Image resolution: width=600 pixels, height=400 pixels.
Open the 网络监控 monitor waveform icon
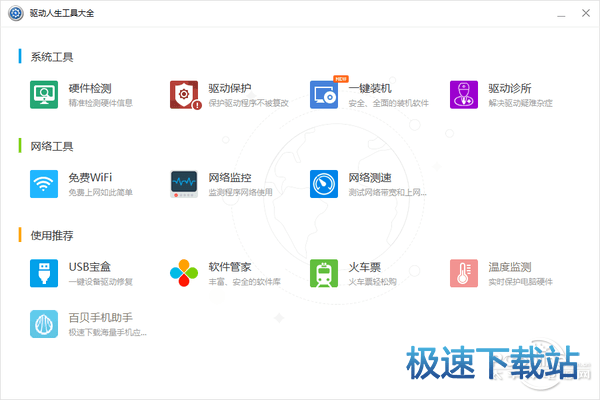pos(184,184)
